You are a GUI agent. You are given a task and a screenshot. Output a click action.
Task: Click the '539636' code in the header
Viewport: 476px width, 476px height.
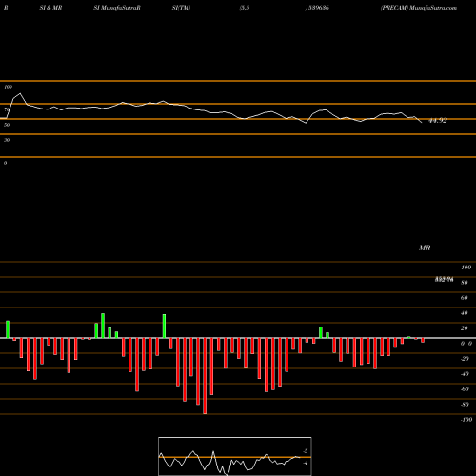point(318,8)
